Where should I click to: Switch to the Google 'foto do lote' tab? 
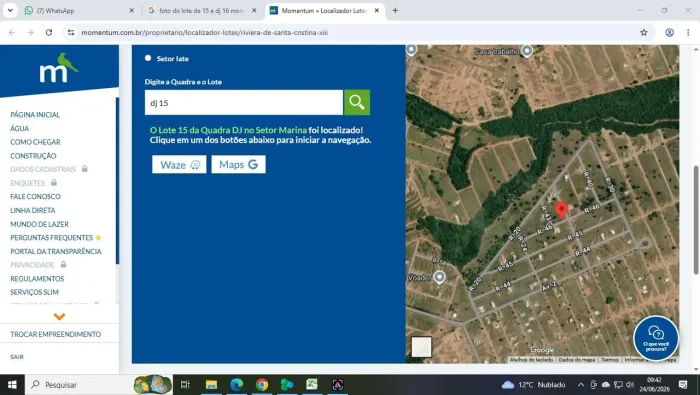[x=202, y=10]
